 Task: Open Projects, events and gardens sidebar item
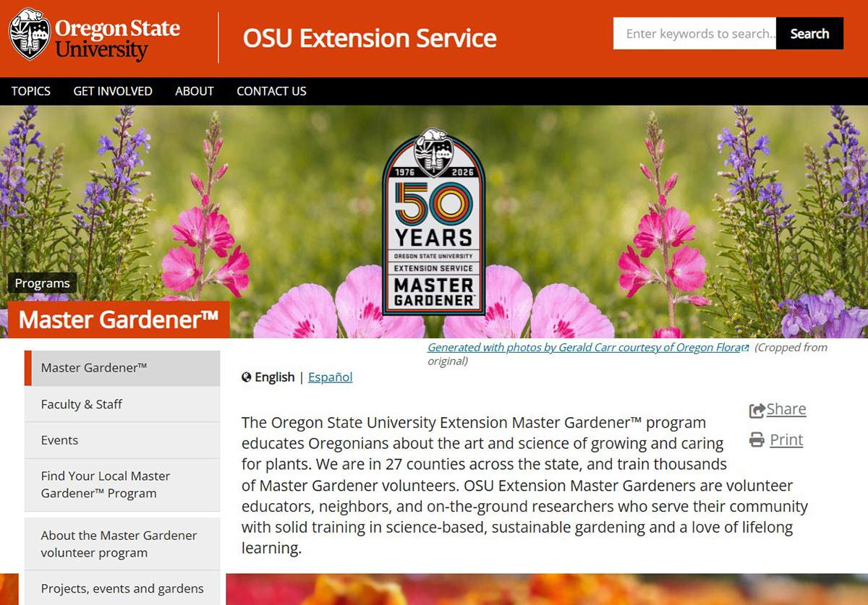pos(122,588)
